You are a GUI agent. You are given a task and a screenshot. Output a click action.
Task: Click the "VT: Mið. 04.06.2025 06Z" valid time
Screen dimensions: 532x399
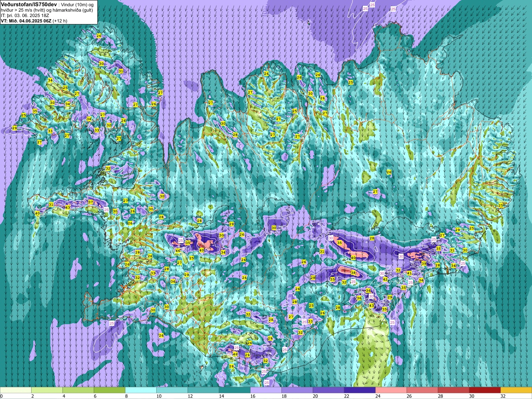pos(26,21)
